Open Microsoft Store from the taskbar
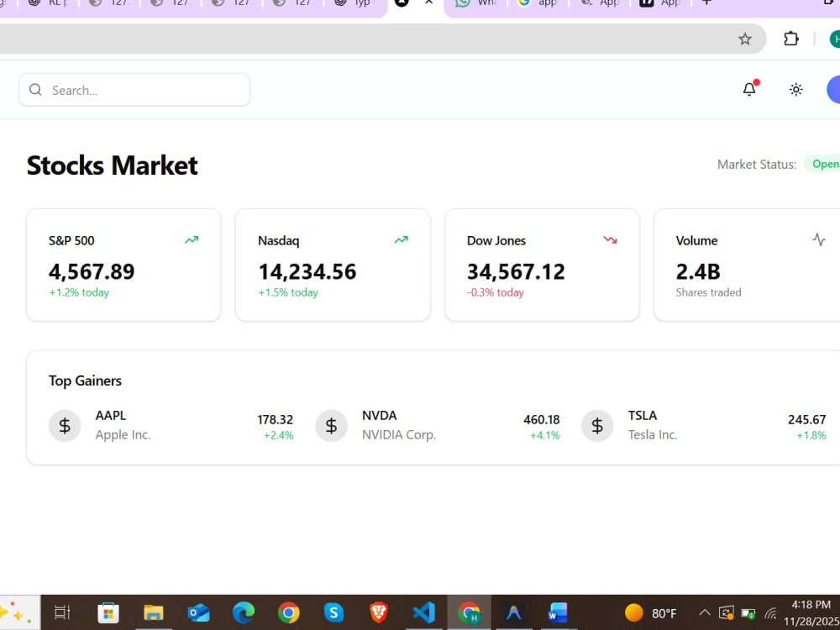This screenshot has width=840, height=630. (108, 612)
